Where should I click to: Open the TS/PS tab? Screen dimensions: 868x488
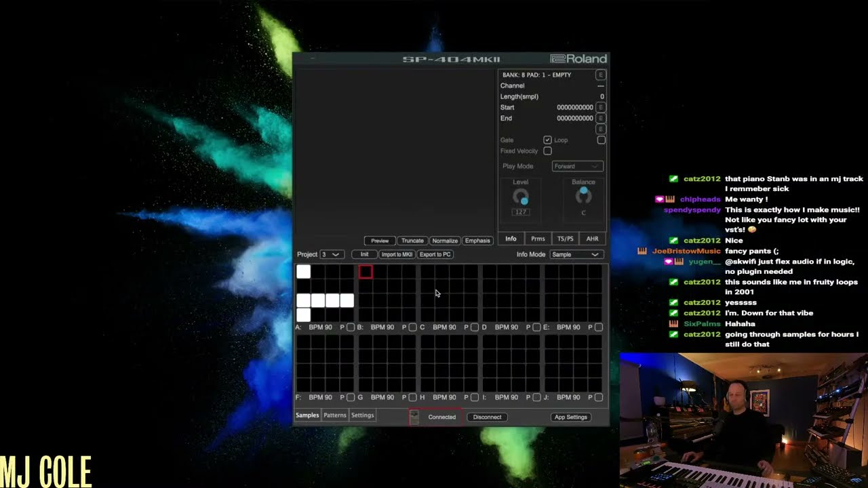565,239
